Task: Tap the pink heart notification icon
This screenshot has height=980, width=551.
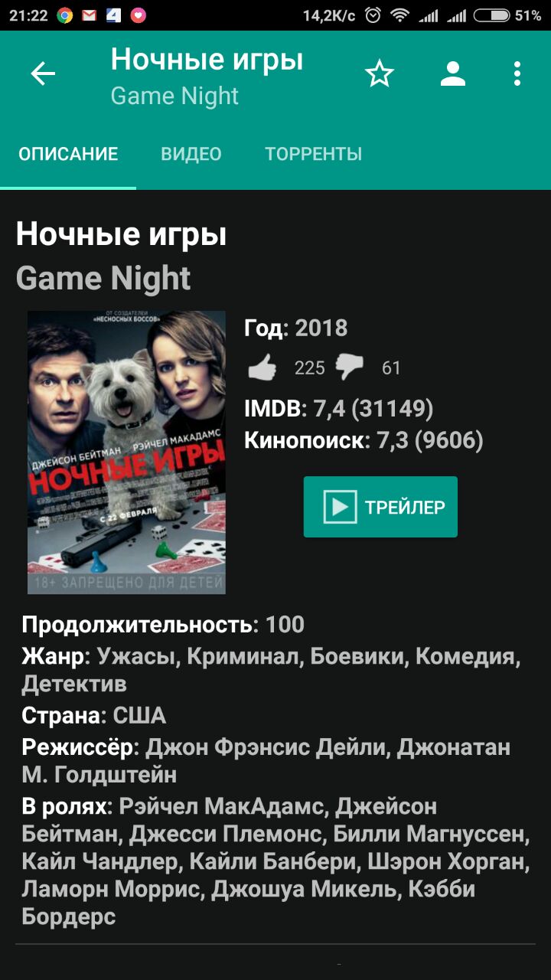Action: [139, 15]
